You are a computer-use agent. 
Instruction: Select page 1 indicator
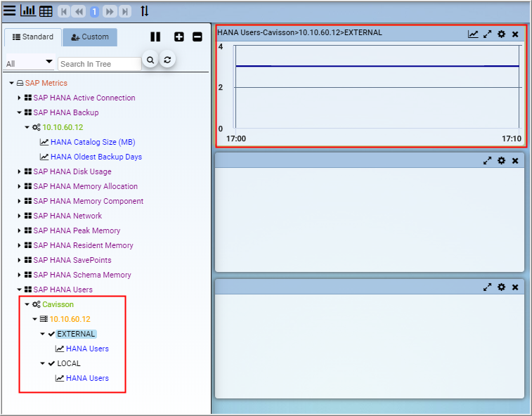click(x=94, y=12)
